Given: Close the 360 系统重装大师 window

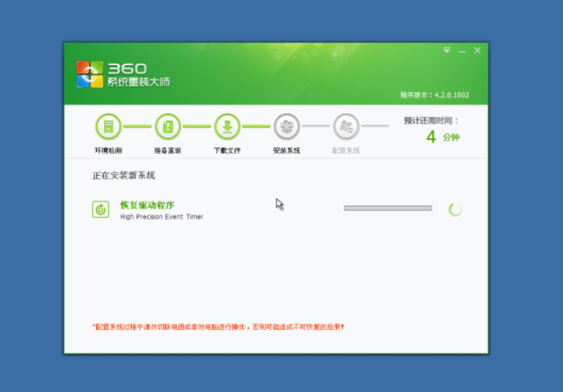Looking at the screenshot, I should [477, 51].
